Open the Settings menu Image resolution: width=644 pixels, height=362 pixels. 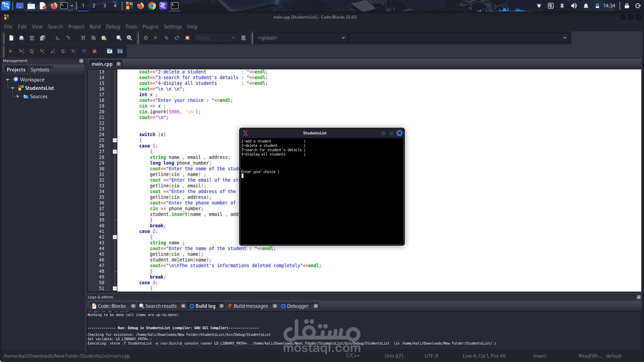pyautogui.click(x=172, y=27)
